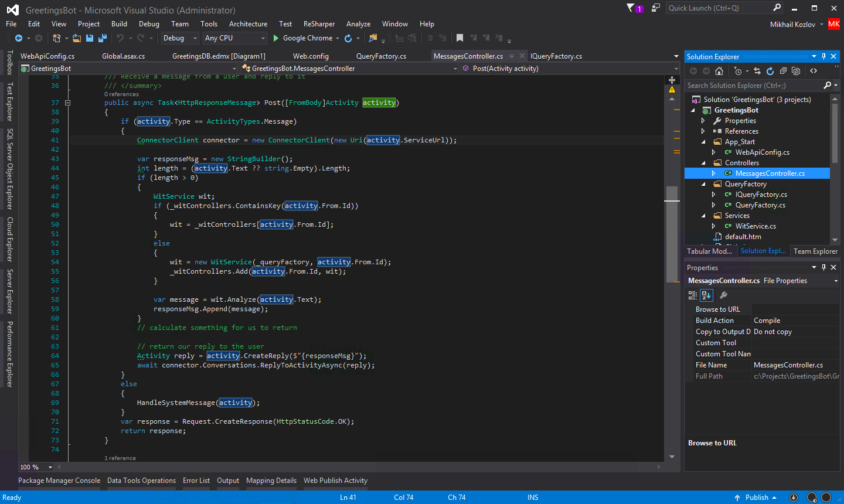This screenshot has width=844, height=504.
Task: Switch to the GreetingsDB.edmx [Diagram1] tab
Action: pyautogui.click(x=219, y=56)
